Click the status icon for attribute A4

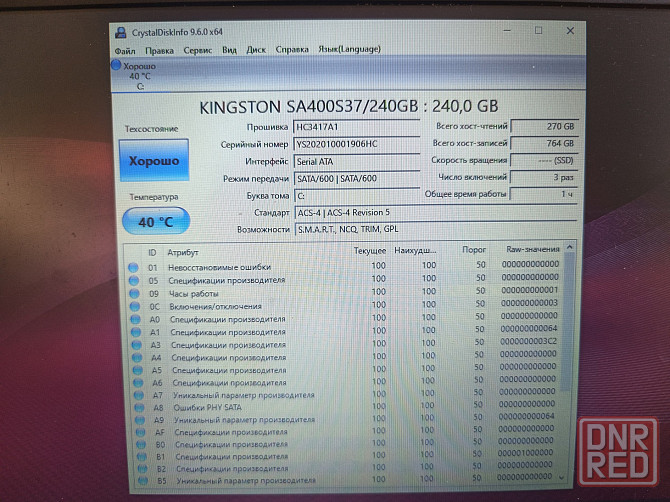tap(137, 358)
